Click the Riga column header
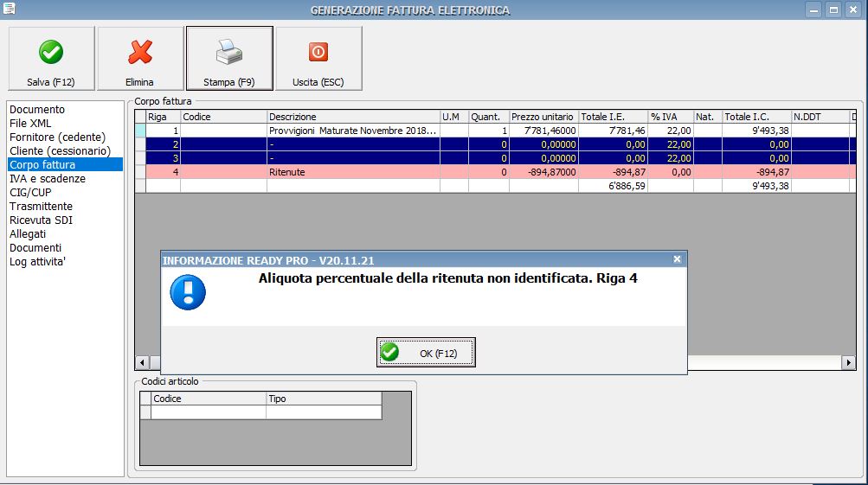Screen dimensions: 868x485 coord(164,117)
